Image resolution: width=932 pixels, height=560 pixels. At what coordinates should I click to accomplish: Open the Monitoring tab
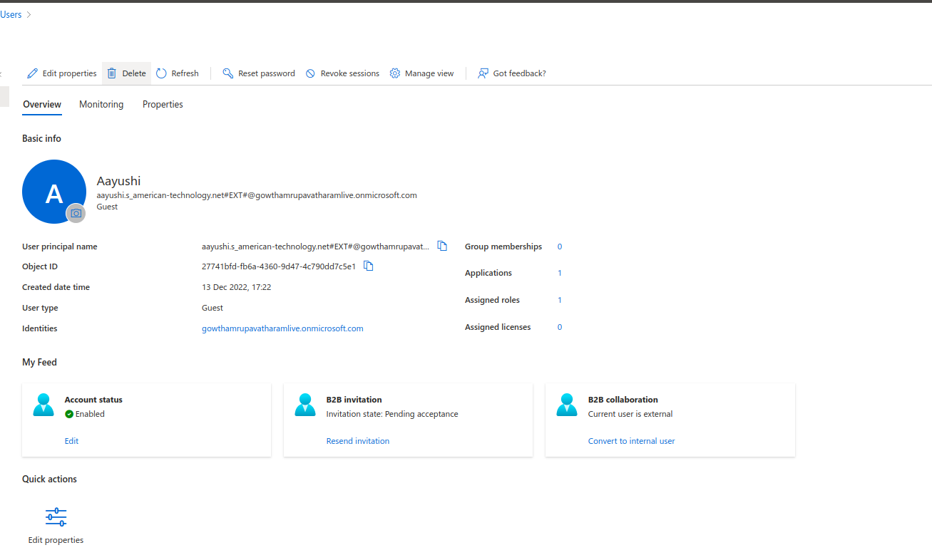click(101, 105)
